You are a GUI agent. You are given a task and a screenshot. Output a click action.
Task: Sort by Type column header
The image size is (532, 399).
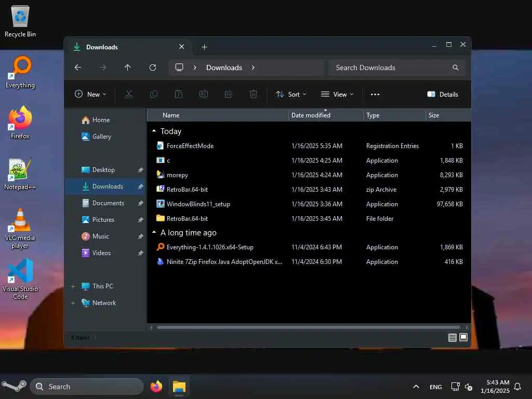point(395,115)
